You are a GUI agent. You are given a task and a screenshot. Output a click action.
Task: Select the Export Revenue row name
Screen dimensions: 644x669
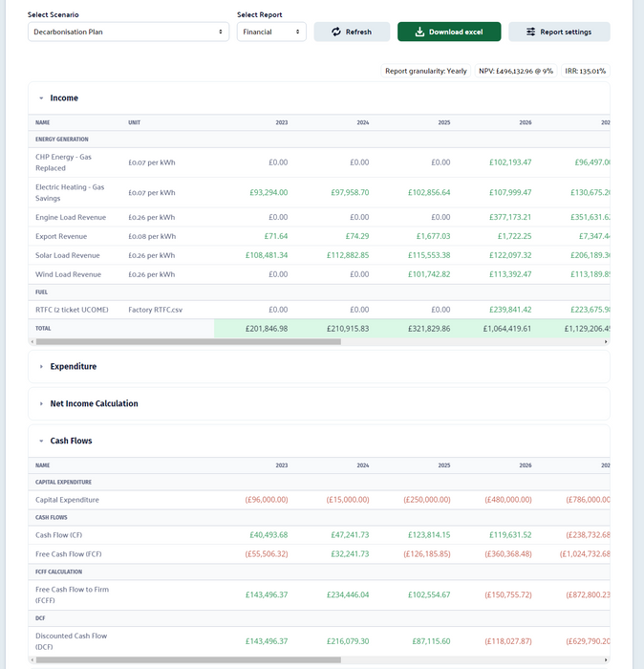(x=61, y=236)
